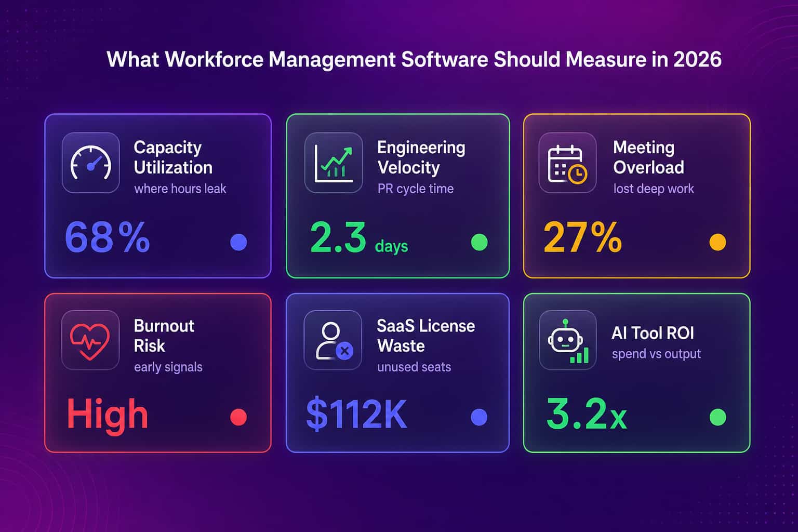Click the 68% capacity value
Screen dimensions: 798x532
coord(108,238)
